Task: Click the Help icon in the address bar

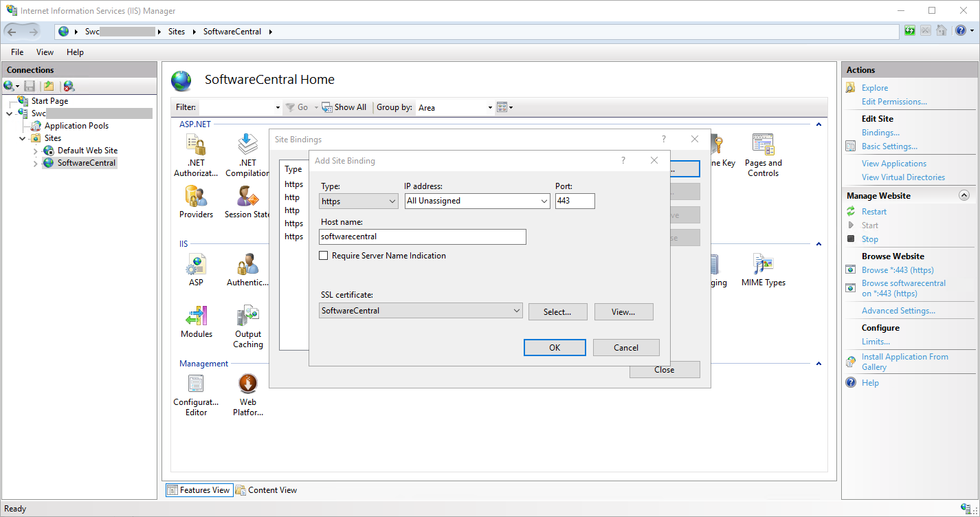Action: pyautogui.click(x=959, y=31)
